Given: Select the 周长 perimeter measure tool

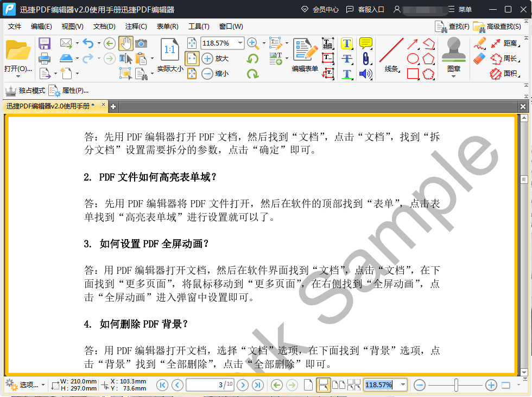Looking at the screenshot, I should pos(505,59).
